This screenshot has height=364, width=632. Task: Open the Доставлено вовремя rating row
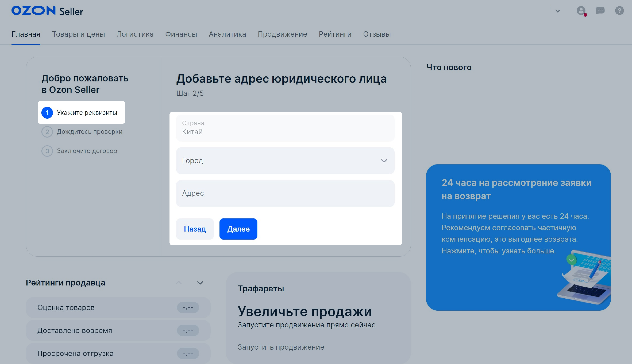pos(118,330)
